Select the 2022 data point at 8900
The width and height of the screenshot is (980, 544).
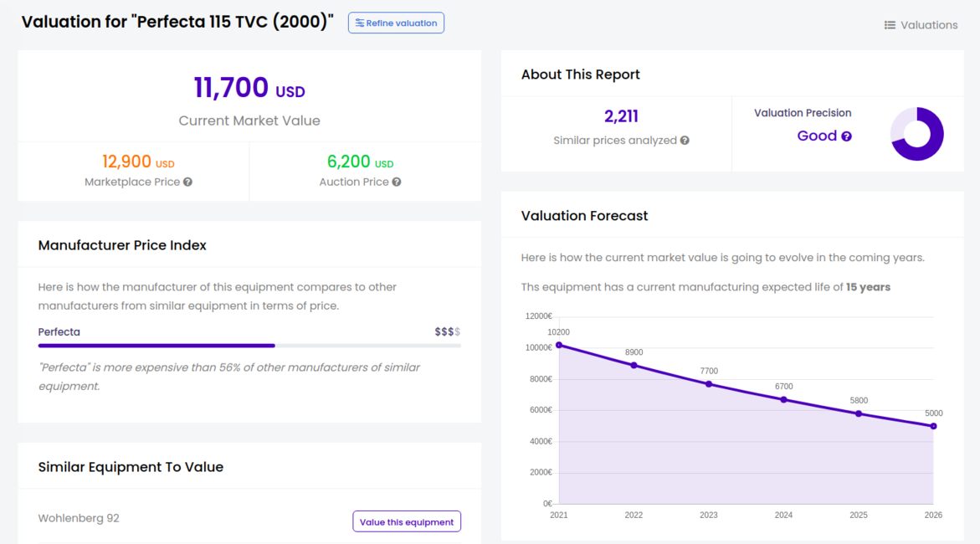tap(634, 365)
